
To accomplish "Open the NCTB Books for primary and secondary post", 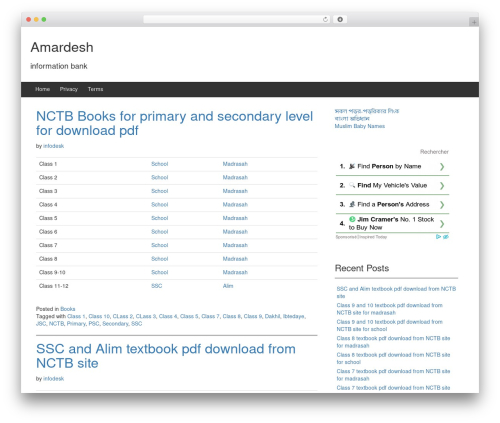I will pyautogui.click(x=174, y=123).
